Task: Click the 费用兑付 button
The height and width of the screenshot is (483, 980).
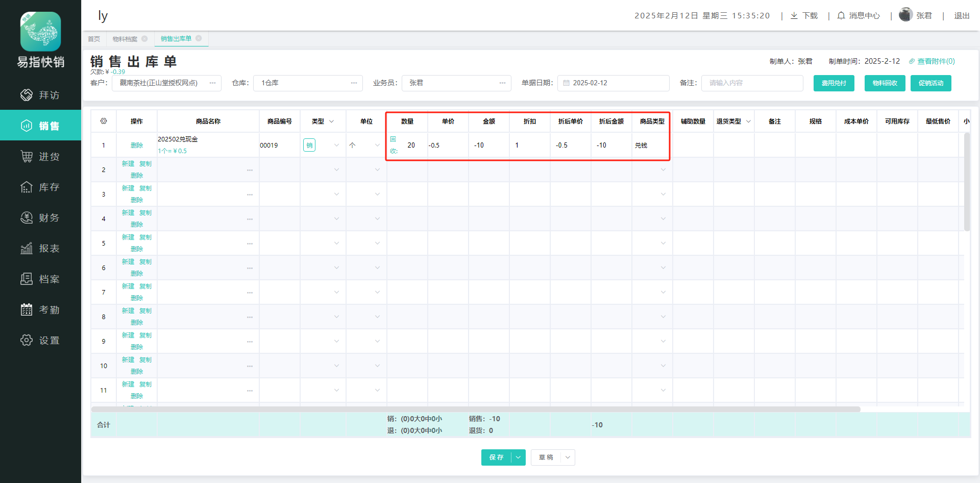Action: click(834, 83)
